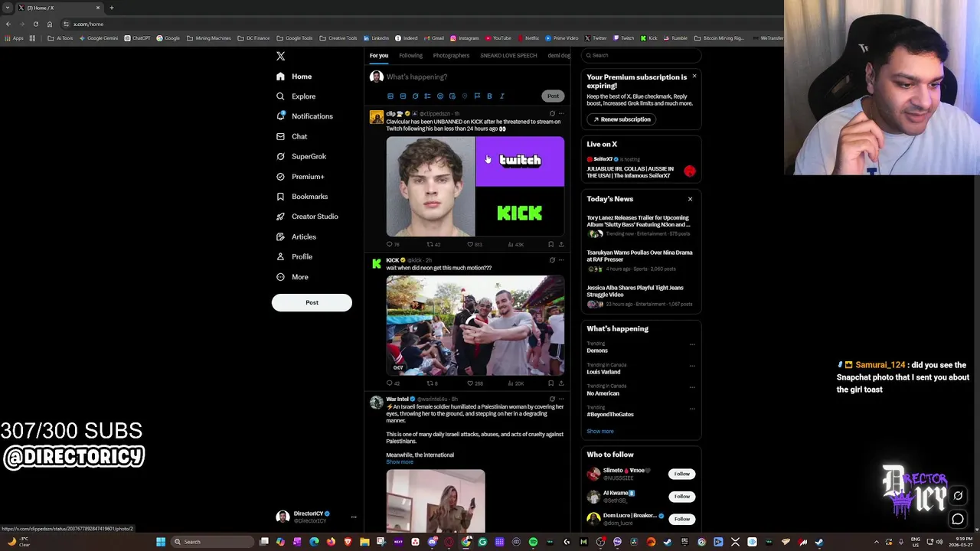Open the Home page from the sidebar
Image resolution: width=980 pixels, height=551 pixels.
click(294, 77)
